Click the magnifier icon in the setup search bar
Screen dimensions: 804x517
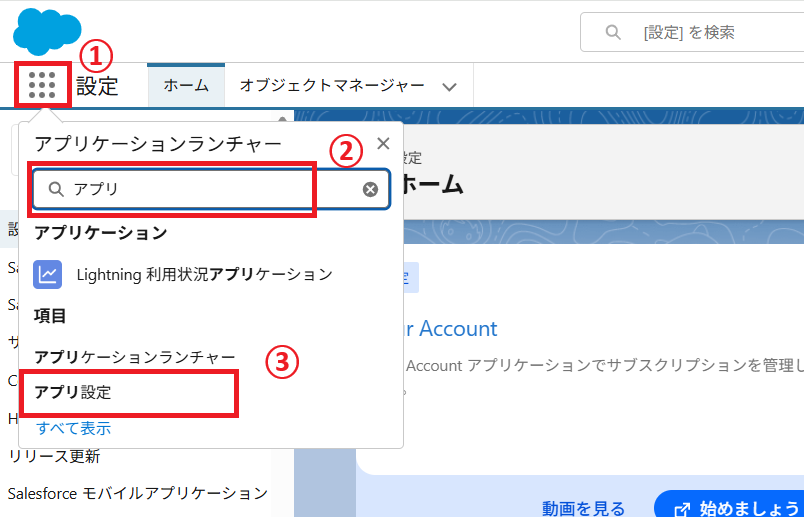tap(613, 33)
